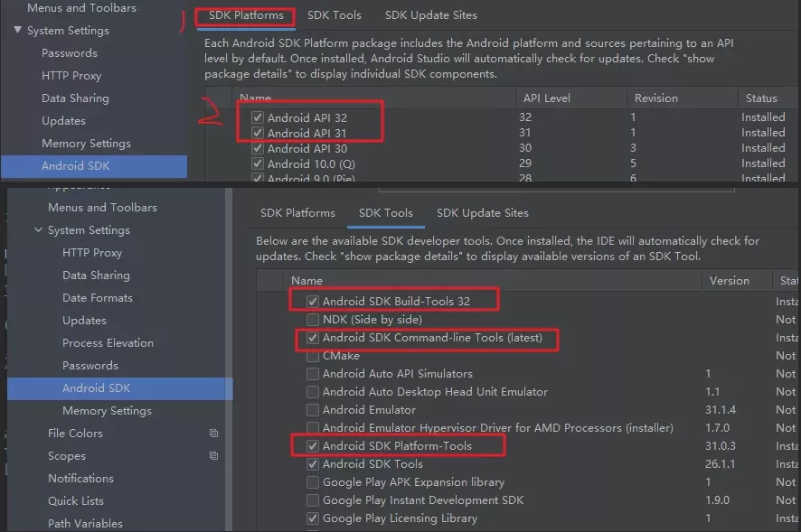The image size is (801, 532).
Task: Uncheck the Android API 30 checkbox
Action: [x=258, y=148]
